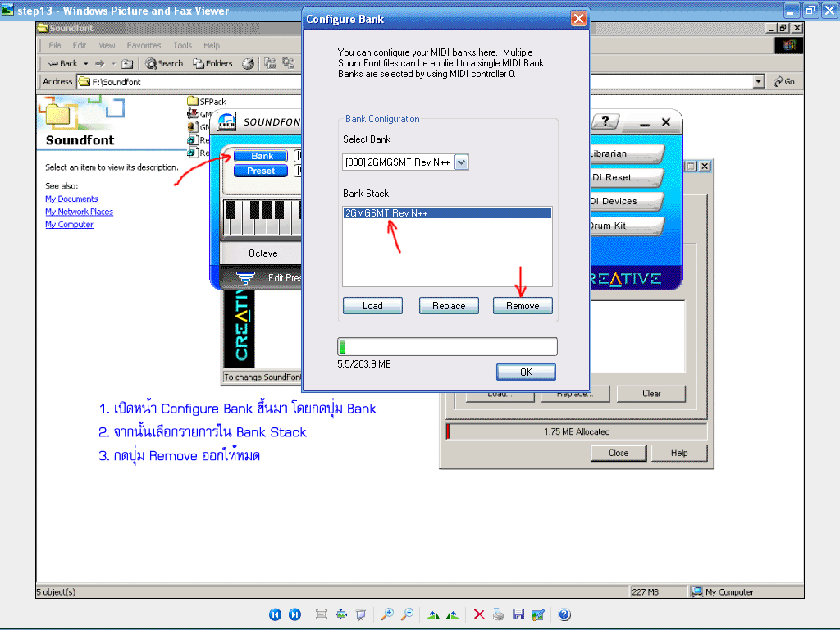Click the Replace button in Configure Bank
Screen dimensions: 840x630
449,305
